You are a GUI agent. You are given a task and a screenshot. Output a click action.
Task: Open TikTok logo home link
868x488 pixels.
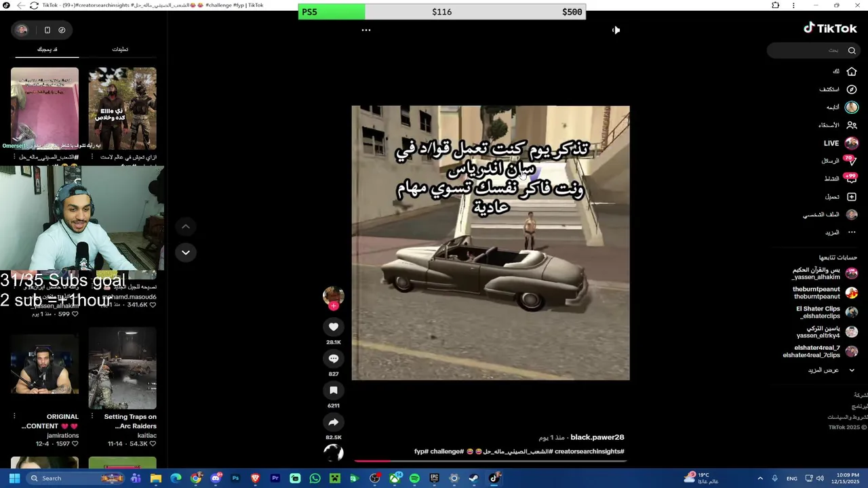pos(830,28)
